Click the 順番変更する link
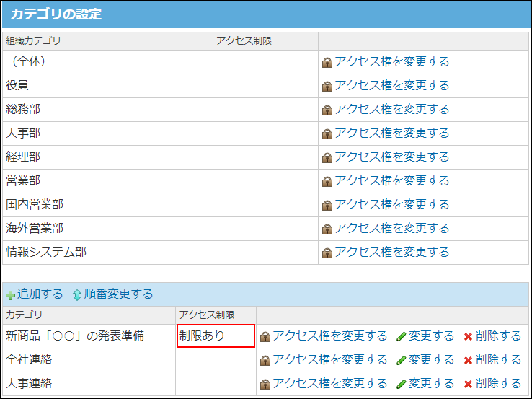The height and width of the screenshot is (399, 532). [x=118, y=294]
